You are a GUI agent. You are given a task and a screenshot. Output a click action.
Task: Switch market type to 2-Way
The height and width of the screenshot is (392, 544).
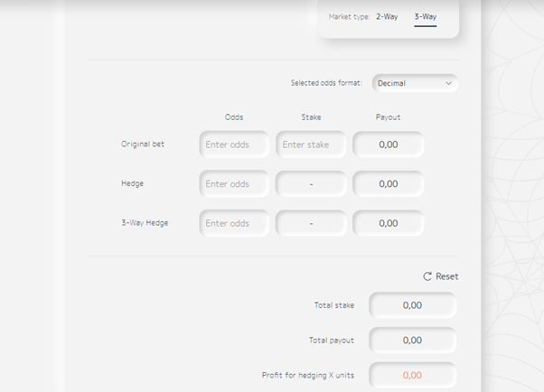click(x=387, y=16)
